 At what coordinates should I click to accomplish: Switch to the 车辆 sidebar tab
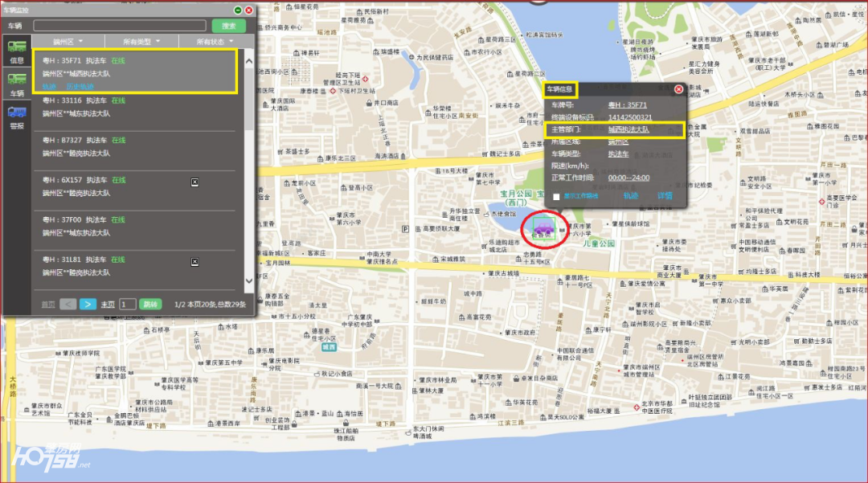[x=17, y=84]
